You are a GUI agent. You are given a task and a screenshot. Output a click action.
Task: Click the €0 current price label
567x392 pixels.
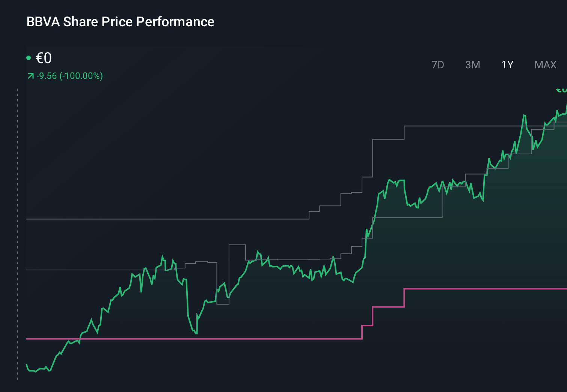(x=43, y=58)
